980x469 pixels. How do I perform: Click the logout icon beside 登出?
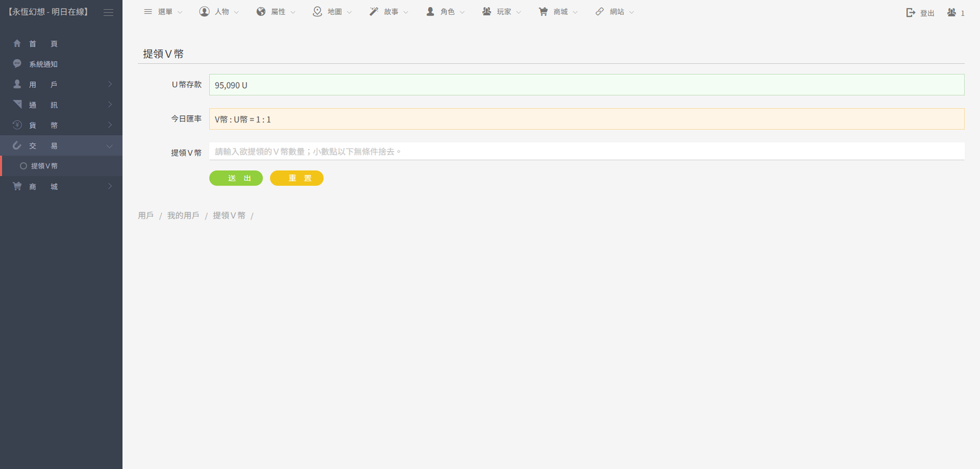click(x=911, y=12)
